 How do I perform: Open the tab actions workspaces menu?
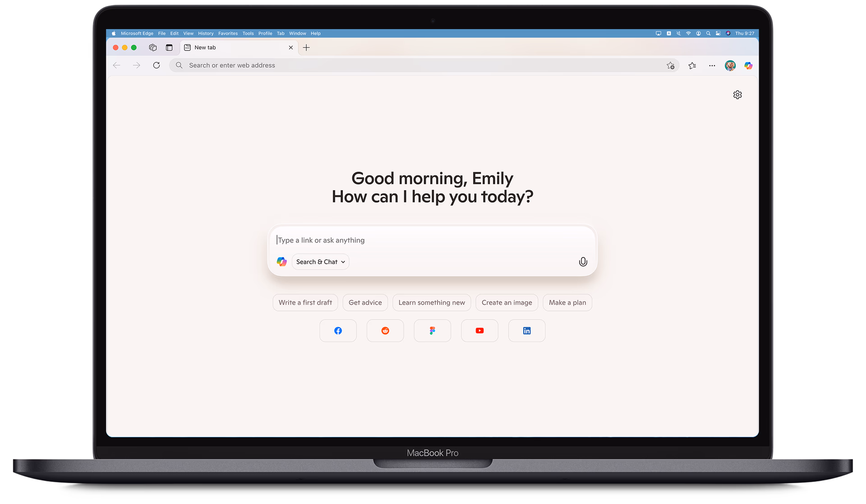[x=153, y=47]
